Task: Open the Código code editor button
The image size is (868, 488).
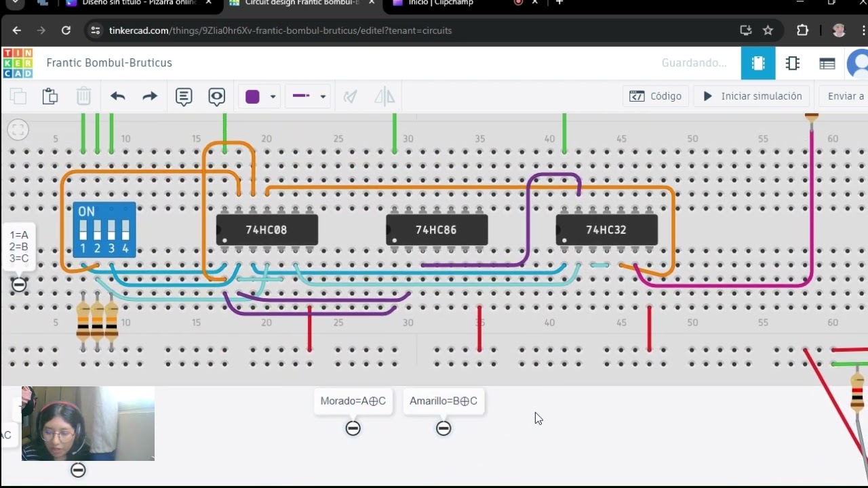Action: 656,96
